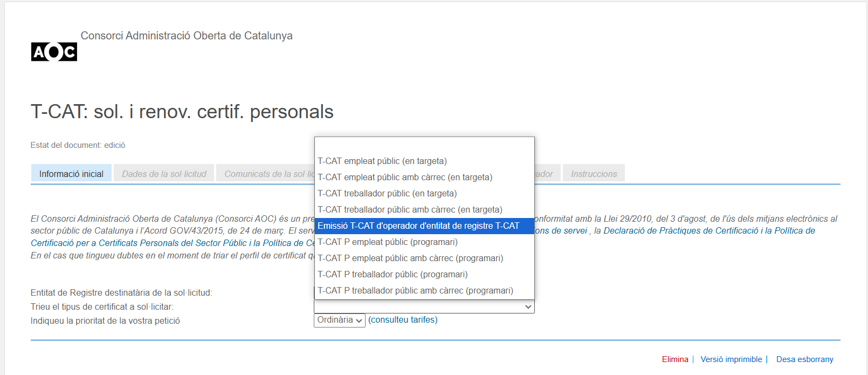Collapse the certificate type dropdown arrow

pyautogui.click(x=528, y=307)
